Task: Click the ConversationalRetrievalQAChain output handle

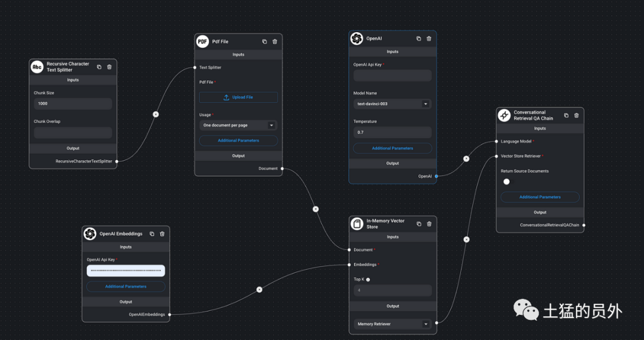Action: (584, 224)
